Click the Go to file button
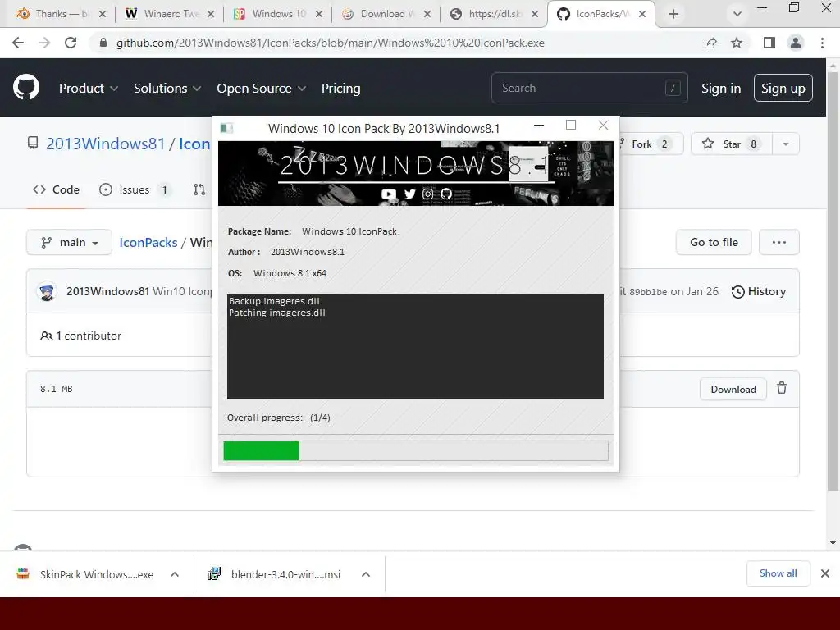The width and height of the screenshot is (840, 630). click(714, 242)
